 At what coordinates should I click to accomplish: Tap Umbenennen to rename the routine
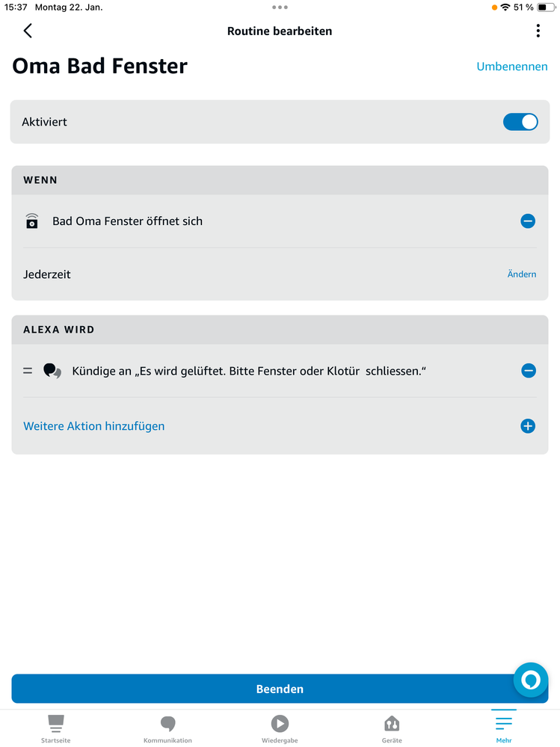pyautogui.click(x=512, y=67)
